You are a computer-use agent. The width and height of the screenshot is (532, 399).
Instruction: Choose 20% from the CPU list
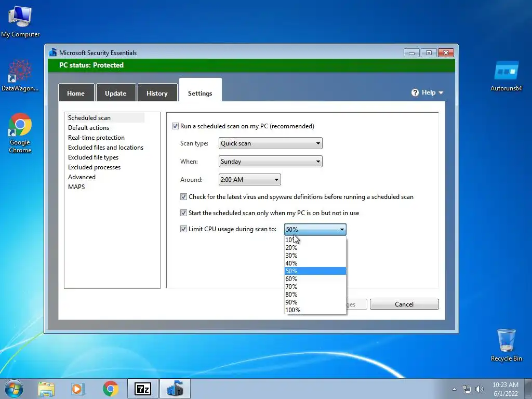tap(315, 248)
